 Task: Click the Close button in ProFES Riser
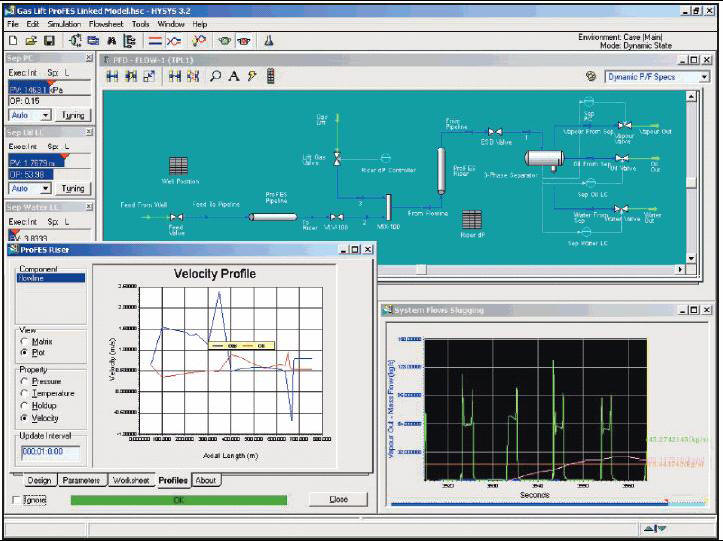[338, 499]
